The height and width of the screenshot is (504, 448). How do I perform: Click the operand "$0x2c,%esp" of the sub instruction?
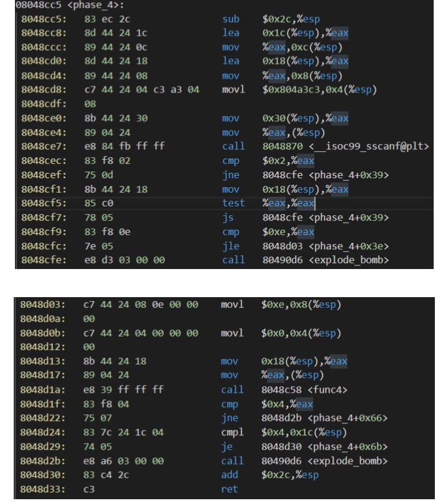coord(291,19)
